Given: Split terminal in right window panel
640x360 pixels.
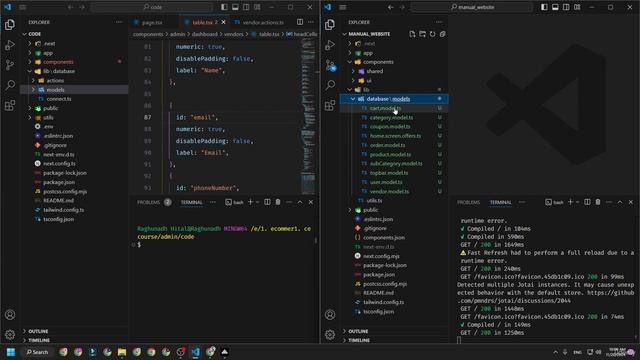Looking at the screenshot, I should tap(587, 202).
